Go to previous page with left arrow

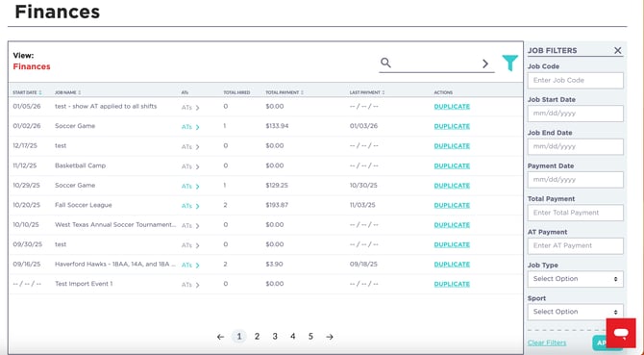coord(220,337)
